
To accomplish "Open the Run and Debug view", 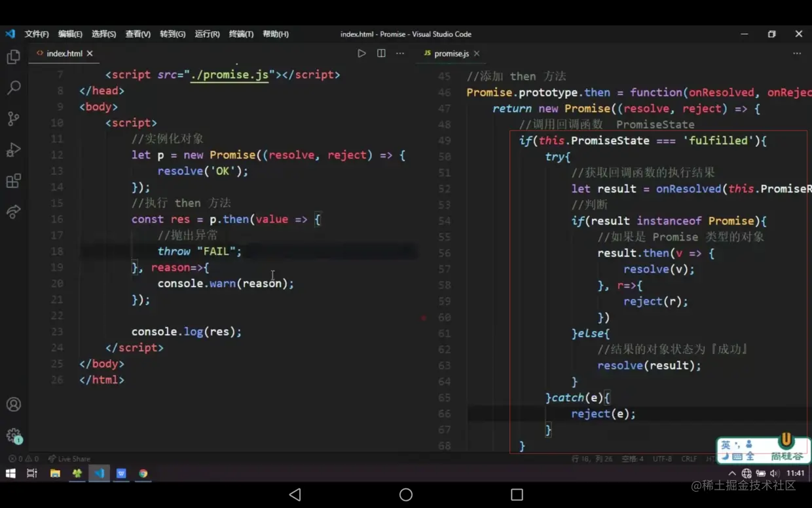I will pos(13,149).
